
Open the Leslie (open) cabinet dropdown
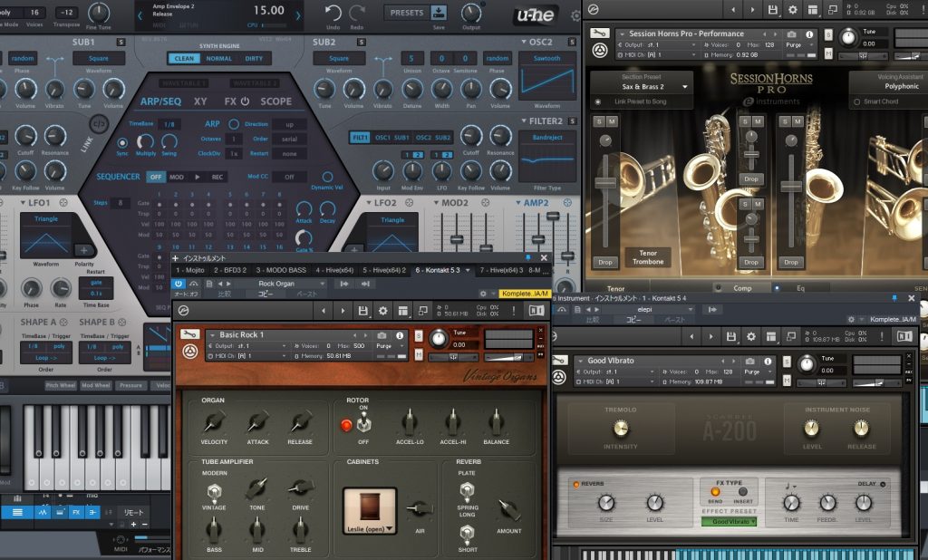click(x=369, y=527)
